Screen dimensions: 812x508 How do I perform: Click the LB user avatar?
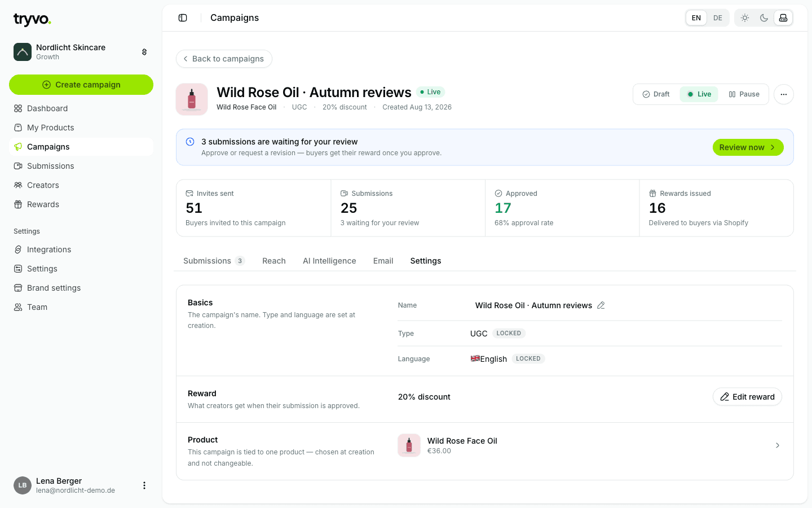click(x=23, y=485)
